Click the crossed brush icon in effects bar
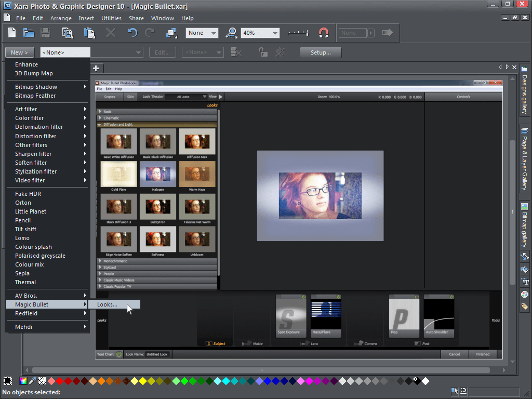The image size is (532, 399). (280, 52)
